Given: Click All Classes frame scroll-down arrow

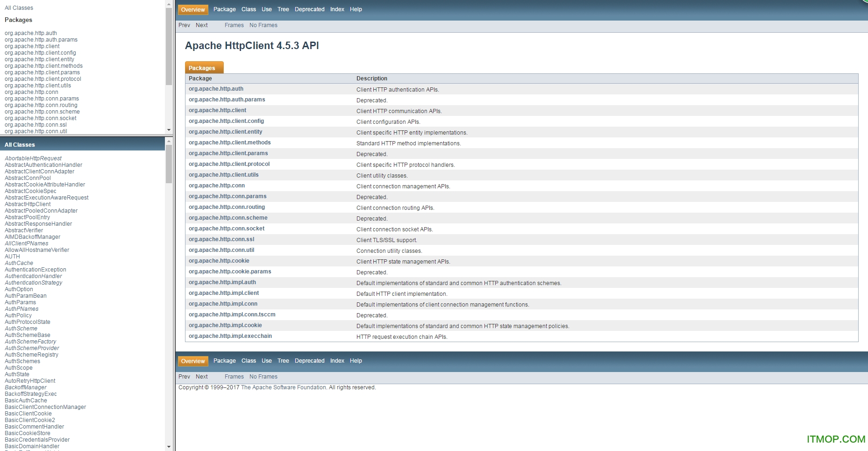Looking at the screenshot, I should tap(169, 447).
